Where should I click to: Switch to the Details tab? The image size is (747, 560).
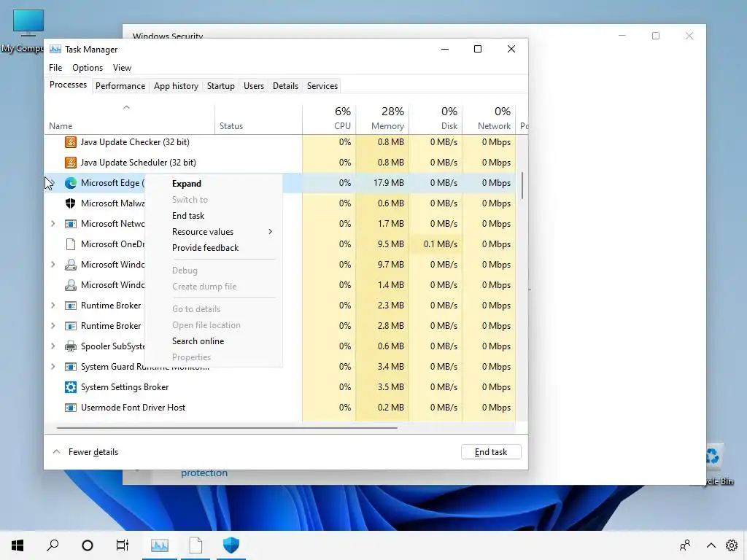(285, 86)
